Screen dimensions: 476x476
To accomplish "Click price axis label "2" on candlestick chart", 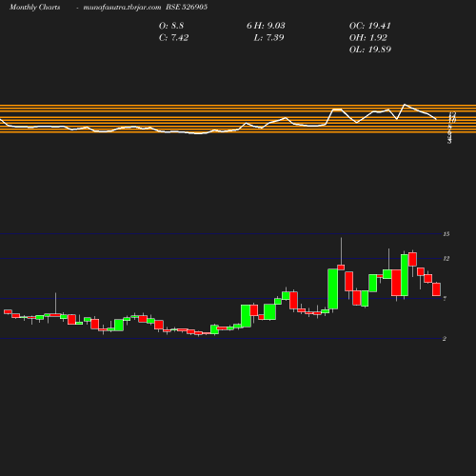I will pyautogui.click(x=445, y=339).
